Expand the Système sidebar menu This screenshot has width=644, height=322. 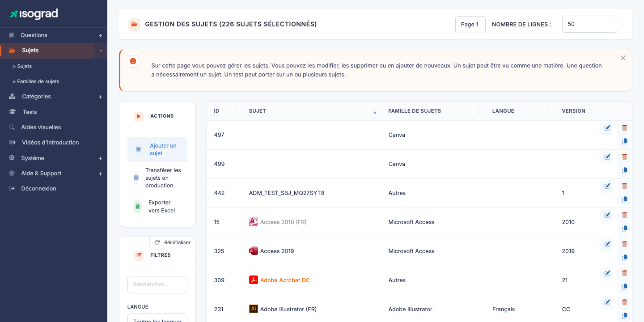coord(100,158)
